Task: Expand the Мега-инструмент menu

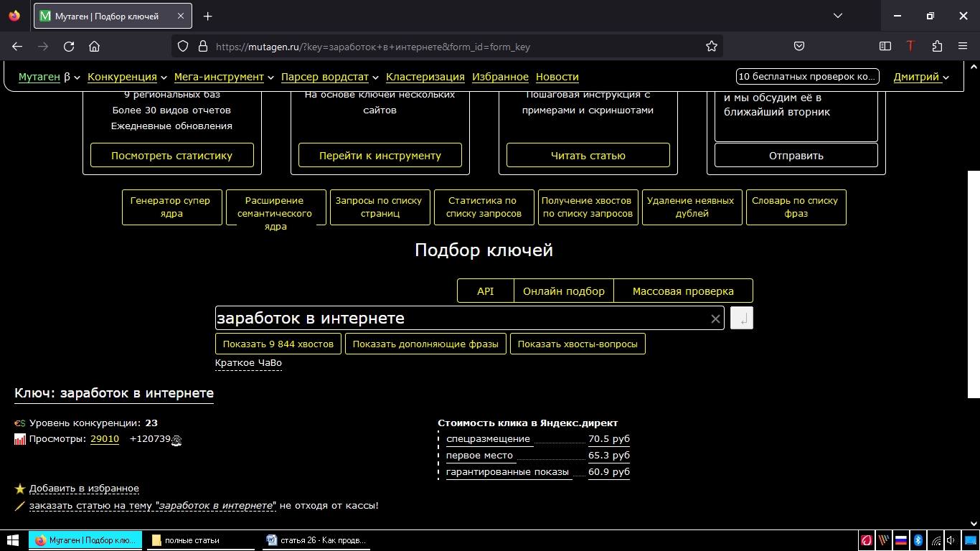Action: pos(224,77)
